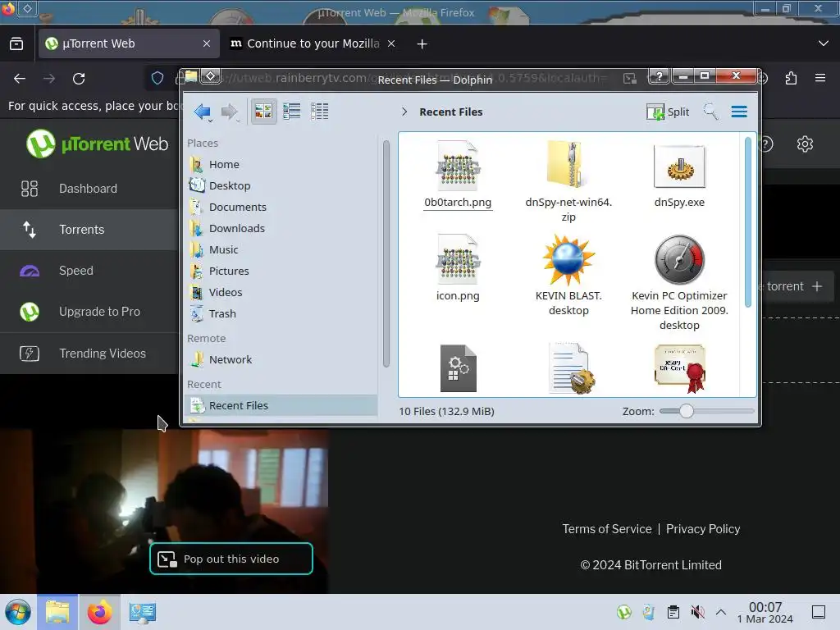Click the Dolphin file view scrollbar
This screenshot has width=840, height=630.
748,222
